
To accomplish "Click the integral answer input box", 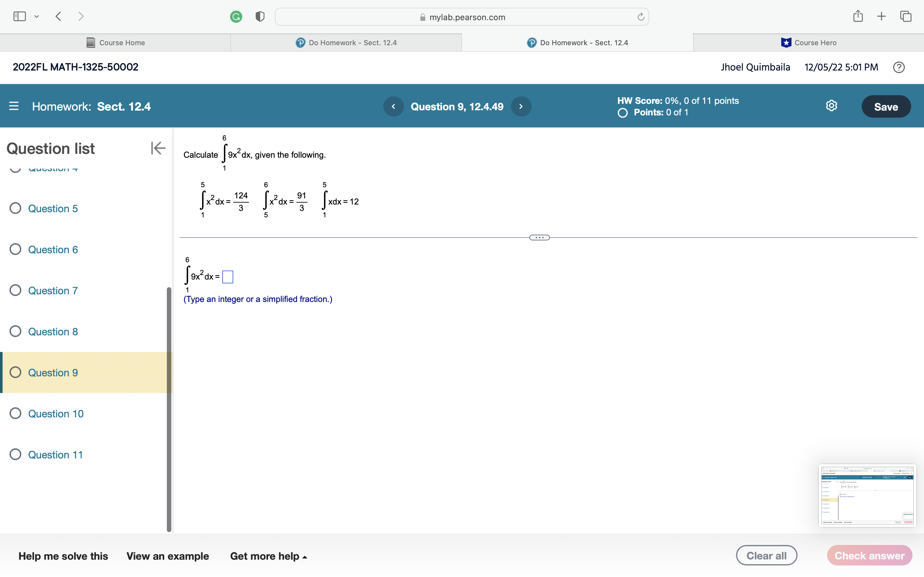I will (227, 277).
